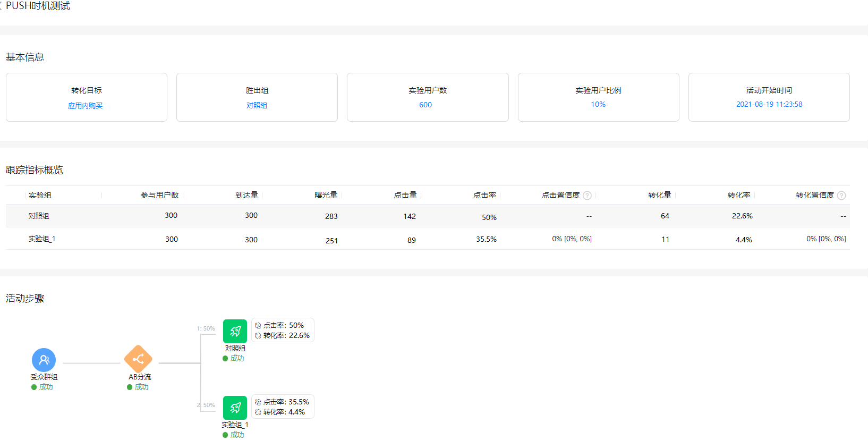Click 转化率: 4.4% in flow diagram
Screen dimensions: 868x440
[x=284, y=412]
